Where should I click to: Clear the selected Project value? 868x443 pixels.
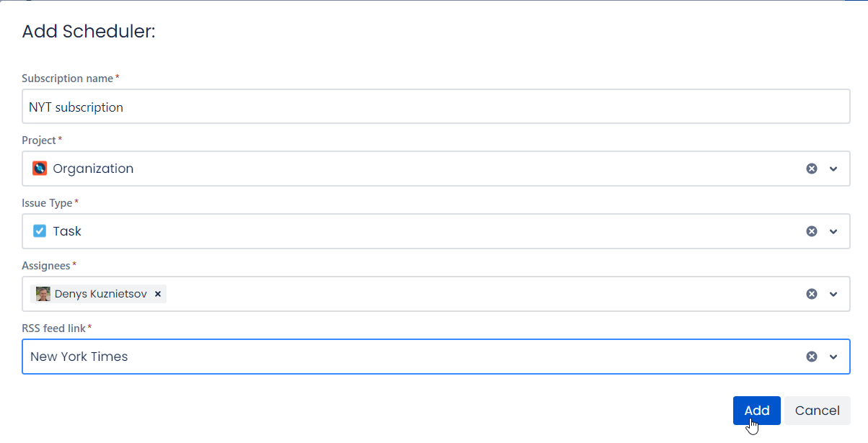(812, 169)
